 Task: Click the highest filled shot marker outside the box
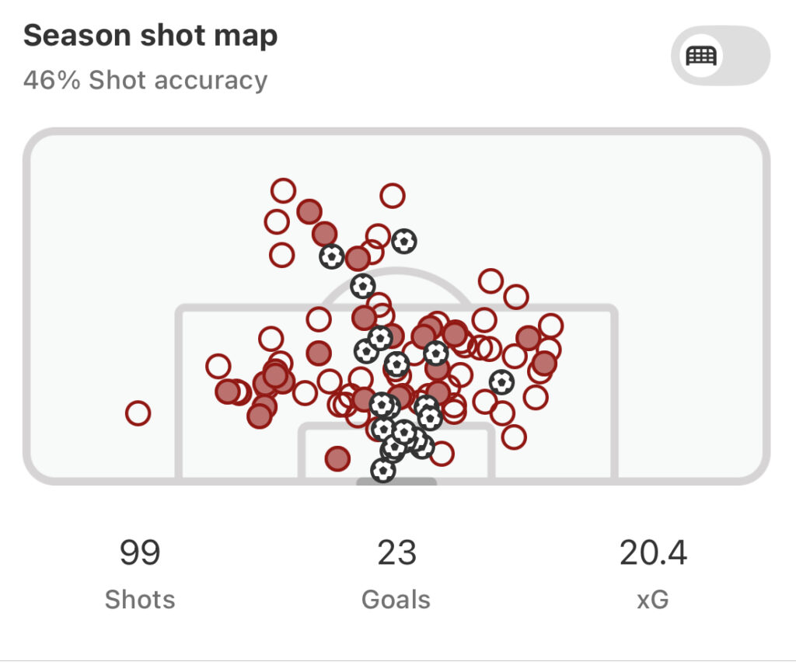(309, 211)
